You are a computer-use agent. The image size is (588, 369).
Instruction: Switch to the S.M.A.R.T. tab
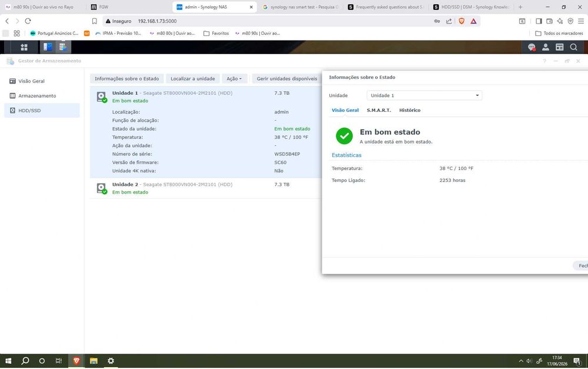coord(378,110)
